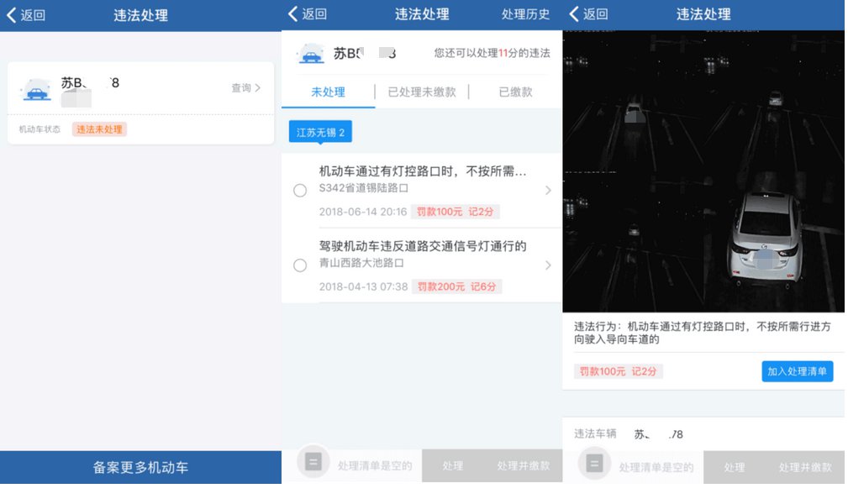Screen dimensions: 848x504
Task: Open details chevron for the 2018-06-14 violation
Action: click(x=548, y=191)
